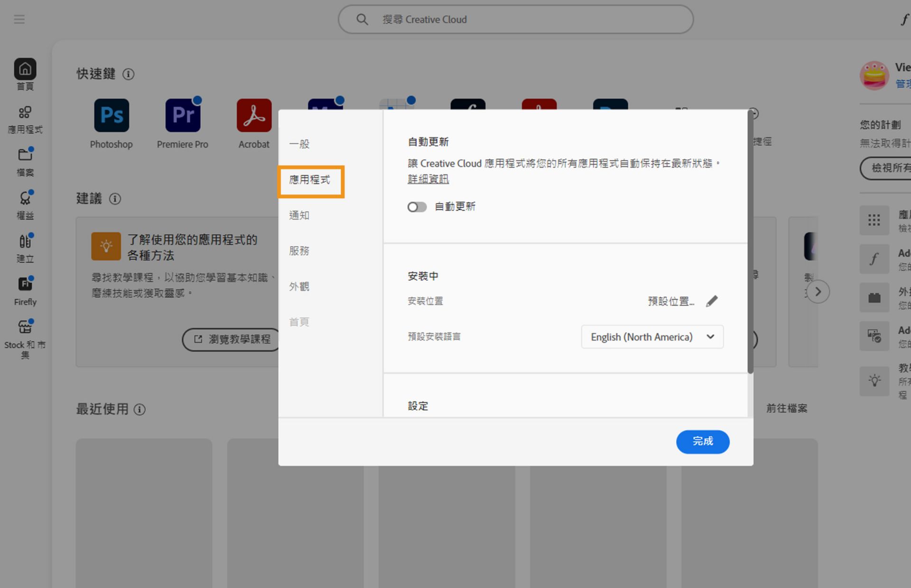Open the Files (檔案) sidebar icon
Image resolution: width=911 pixels, height=588 pixels.
pos(25,155)
